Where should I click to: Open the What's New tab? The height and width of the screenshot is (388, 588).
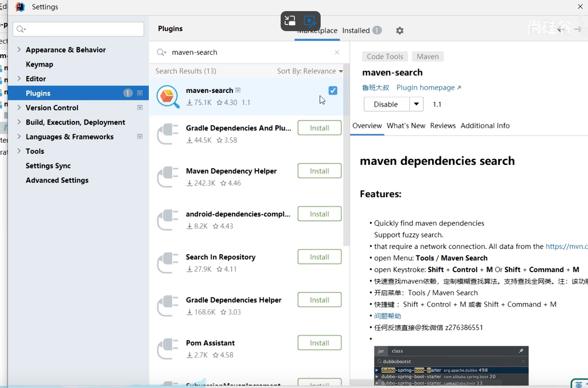(x=406, y=126)
